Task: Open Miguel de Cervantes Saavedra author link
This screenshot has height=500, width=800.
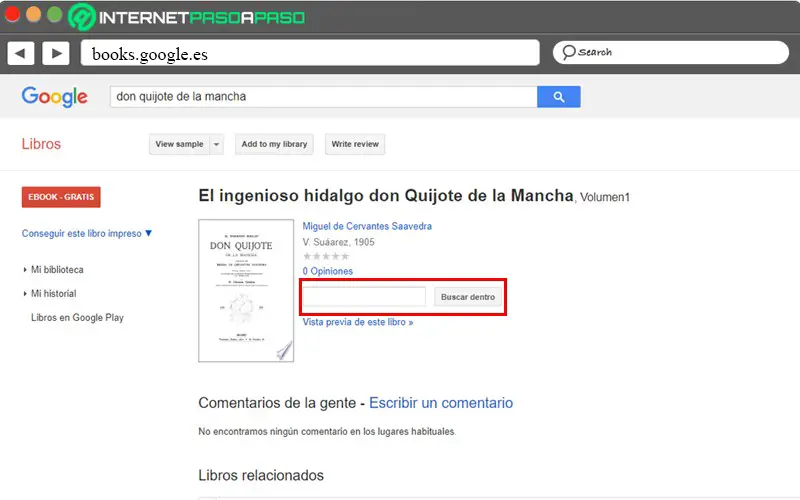Action: point(367,226)
